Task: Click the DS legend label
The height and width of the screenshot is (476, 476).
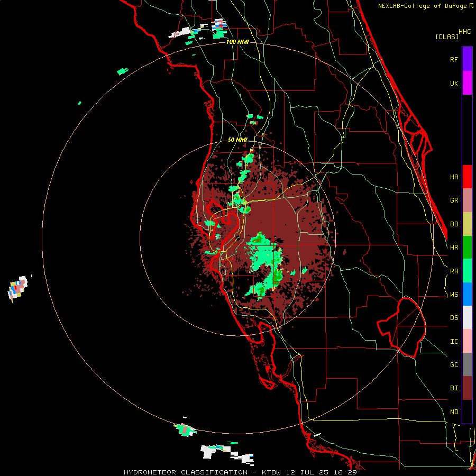Action: [x=454, y=318]
